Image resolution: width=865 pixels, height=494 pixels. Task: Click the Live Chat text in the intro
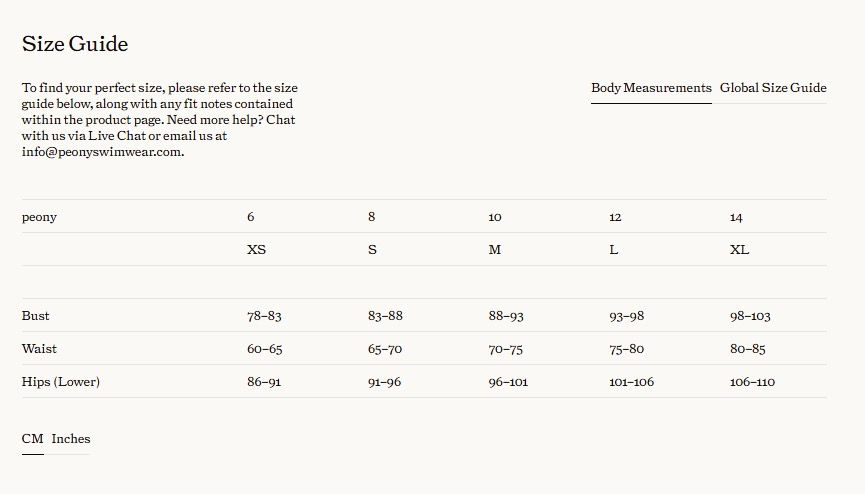tap(117, 136)
